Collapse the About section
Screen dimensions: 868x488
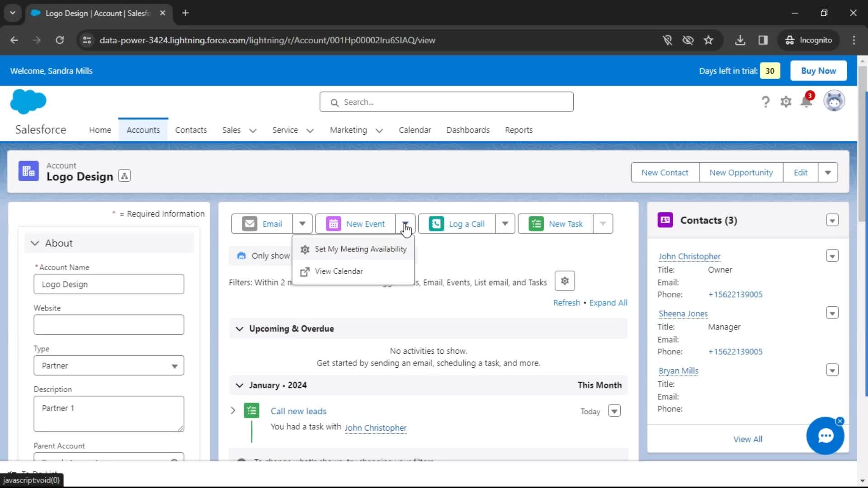[35, 243]
